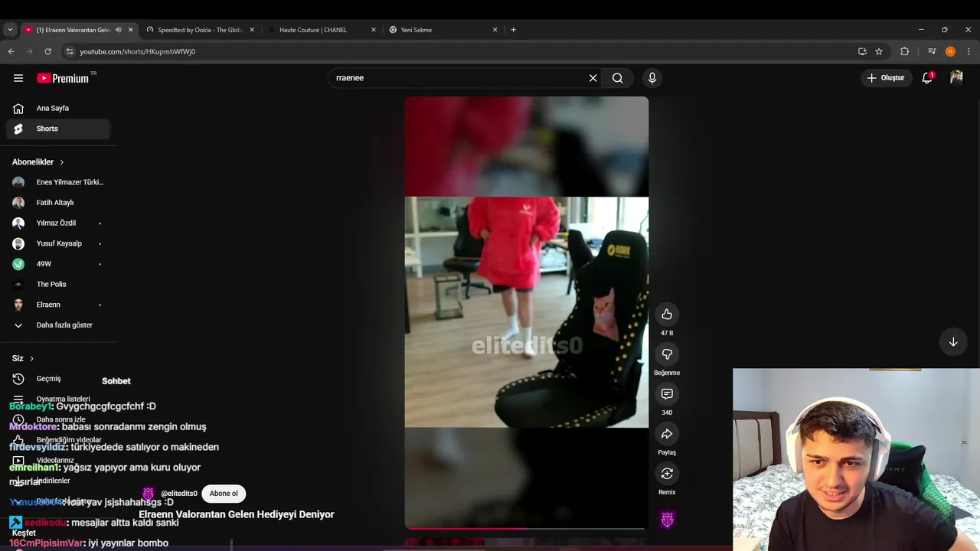The image size is (980, 551).
Task: Start voice search with microphone icon
Action: 652,78
